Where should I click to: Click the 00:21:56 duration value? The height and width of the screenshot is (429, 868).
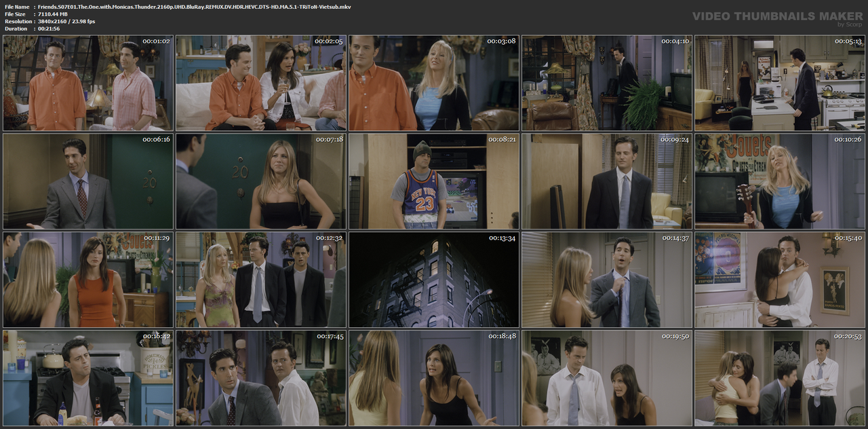[x=49, y=29]
